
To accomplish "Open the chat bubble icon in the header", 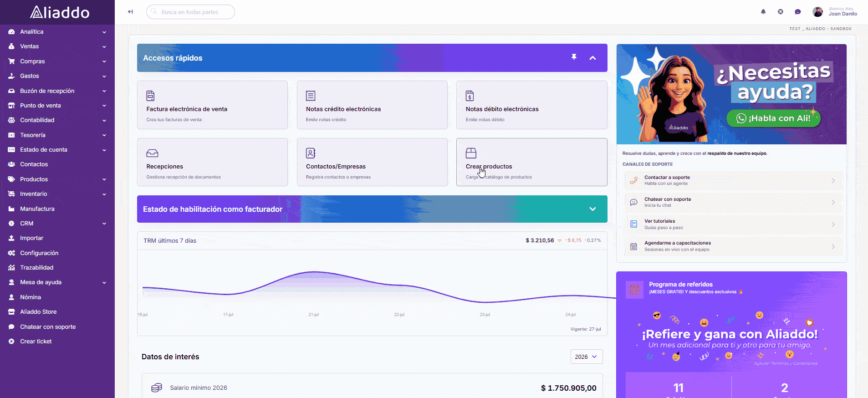I will tap(798, 12).
